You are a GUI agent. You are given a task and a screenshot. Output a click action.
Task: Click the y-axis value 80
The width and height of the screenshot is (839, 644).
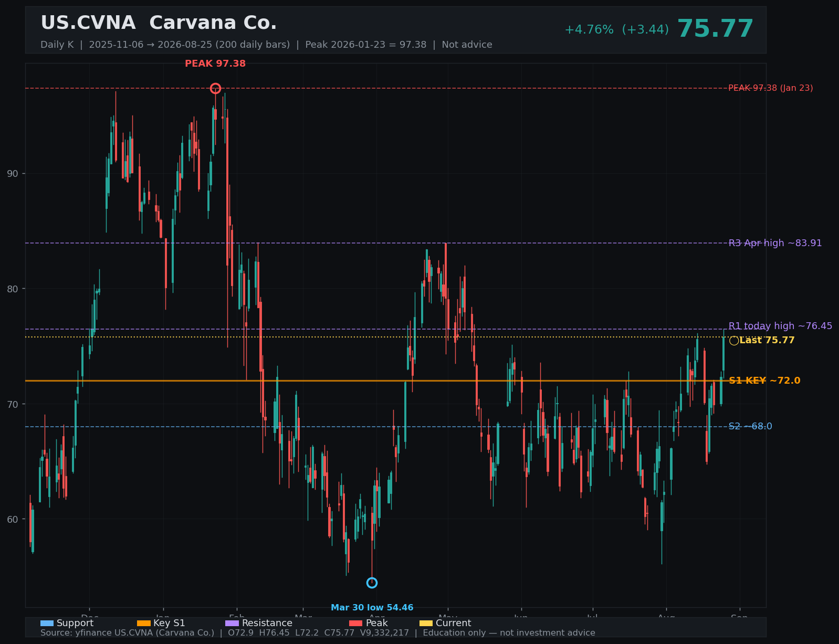point(13,289)
